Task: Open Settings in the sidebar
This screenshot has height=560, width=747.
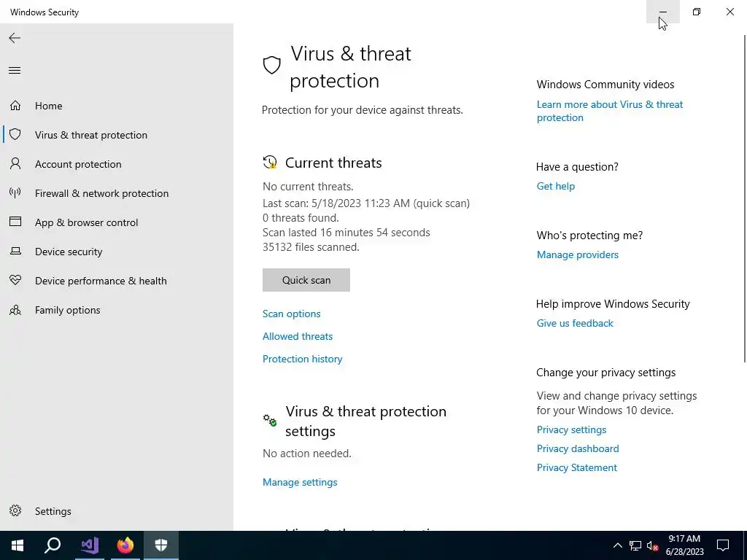Action: point(117,511)
